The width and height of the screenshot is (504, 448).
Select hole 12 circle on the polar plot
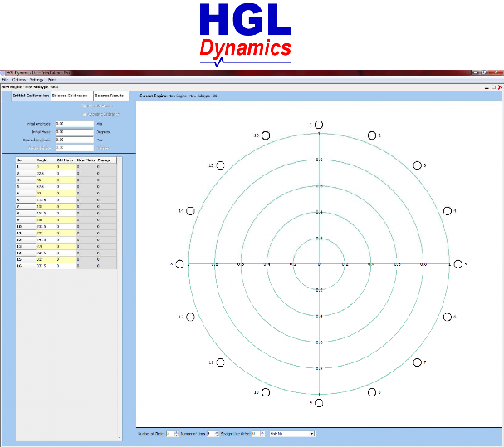click(190, 317)
